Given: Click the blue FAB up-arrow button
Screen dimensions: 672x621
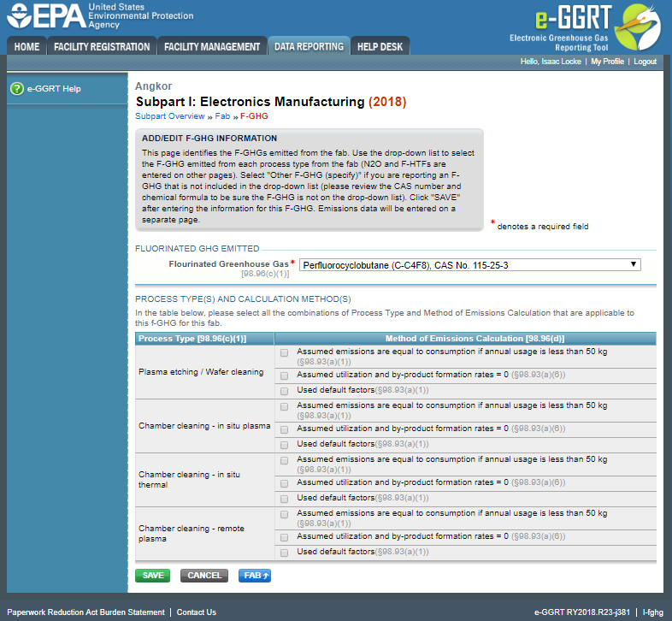Looking at the screenshot, I should [x=255, y=576].
